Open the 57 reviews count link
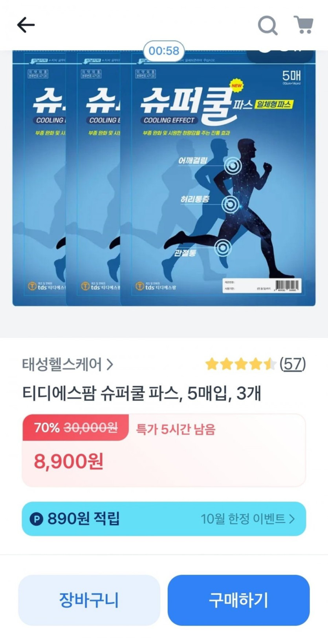328x644 pixels. [293, 364]
